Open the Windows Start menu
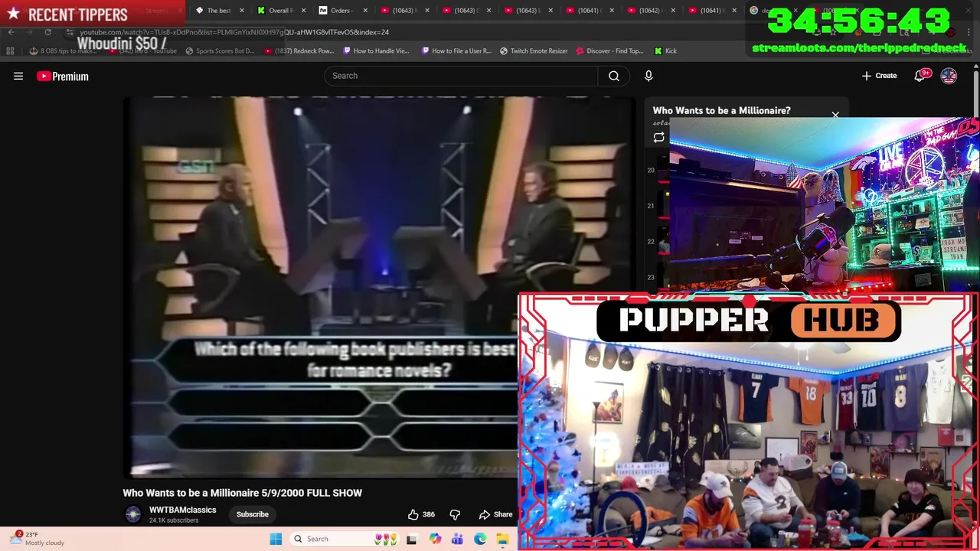The width and height of the screenshot is (980, 551). pos(276,539)
